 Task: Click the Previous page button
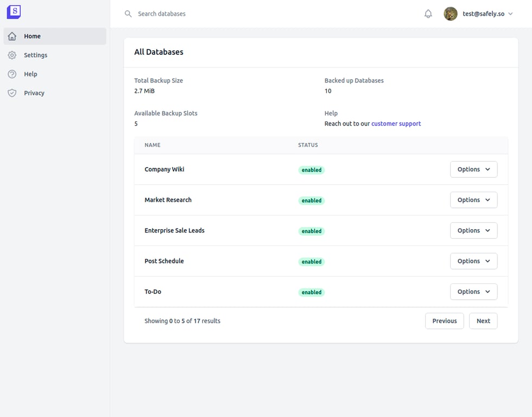coord(444,321)
